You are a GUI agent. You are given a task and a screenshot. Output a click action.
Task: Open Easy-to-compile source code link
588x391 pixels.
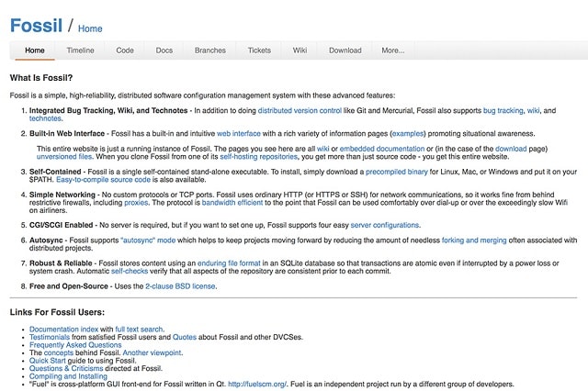(x=103, y=179)
